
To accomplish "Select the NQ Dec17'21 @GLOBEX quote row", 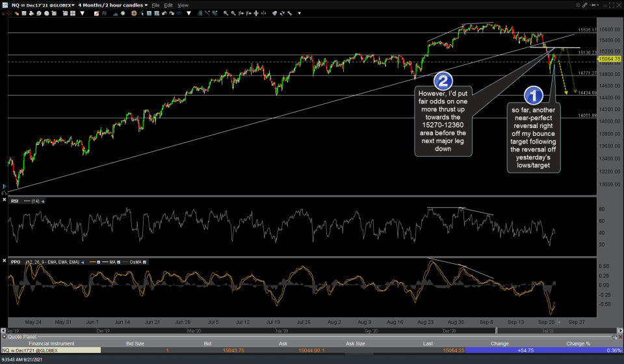I will (x=311, y=350).
